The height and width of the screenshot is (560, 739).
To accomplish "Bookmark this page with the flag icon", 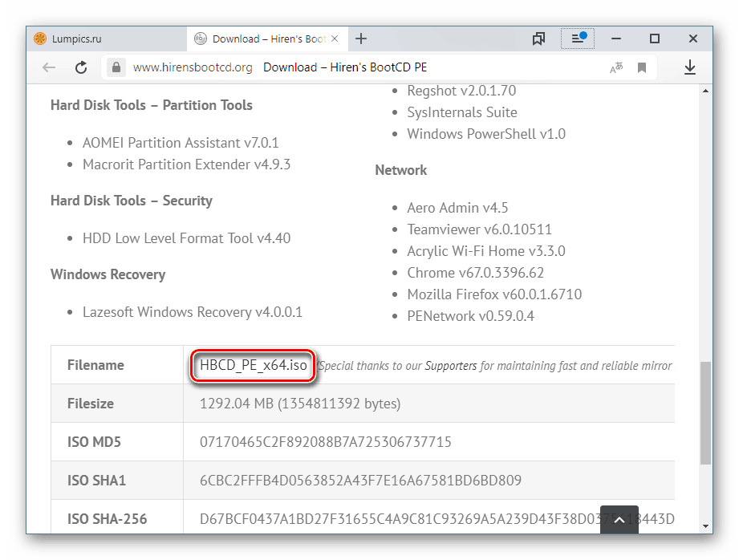I will click(x=642, y=68).
